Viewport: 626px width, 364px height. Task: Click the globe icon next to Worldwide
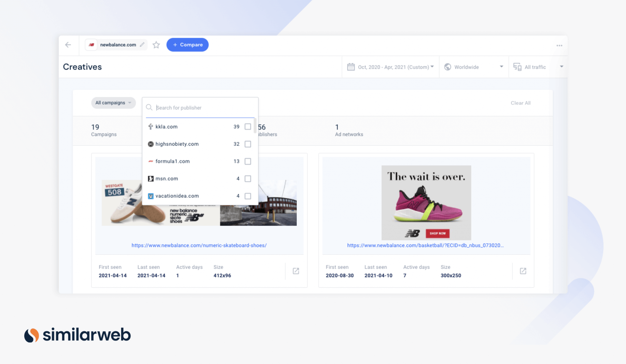[x=447, y=67]
